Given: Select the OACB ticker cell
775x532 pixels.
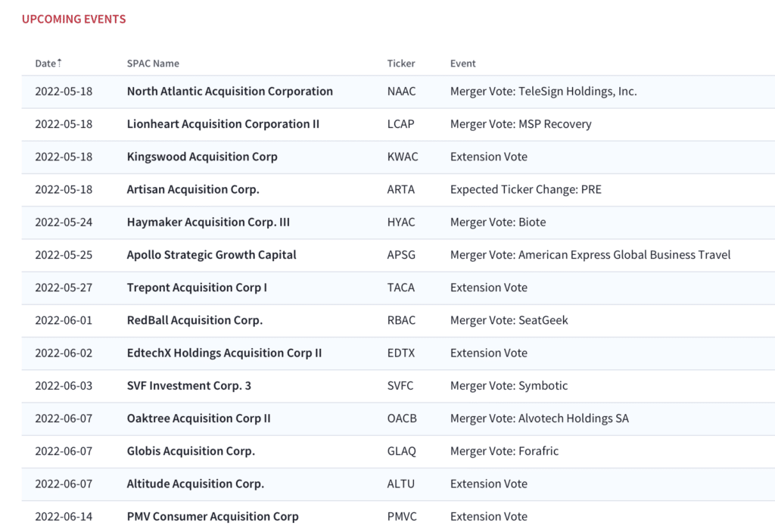Looking at the screenshot, I should 402,418.
